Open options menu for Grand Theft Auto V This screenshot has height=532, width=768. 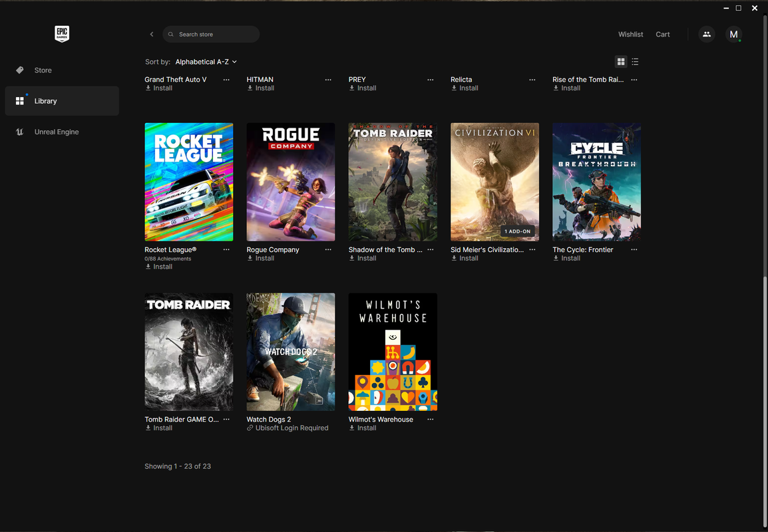226,79
